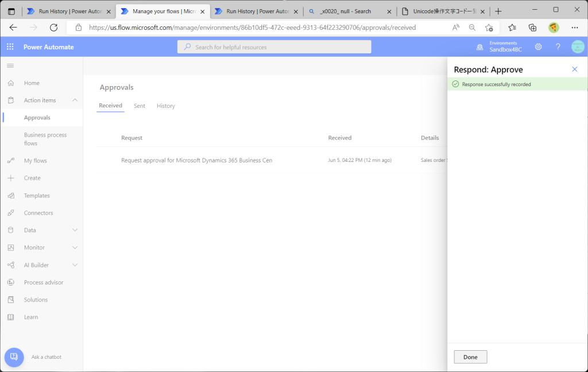The width and height of the screenshot is (588, 372).
Task: Open the Ask a chatbot bubble
Action: 14,357
